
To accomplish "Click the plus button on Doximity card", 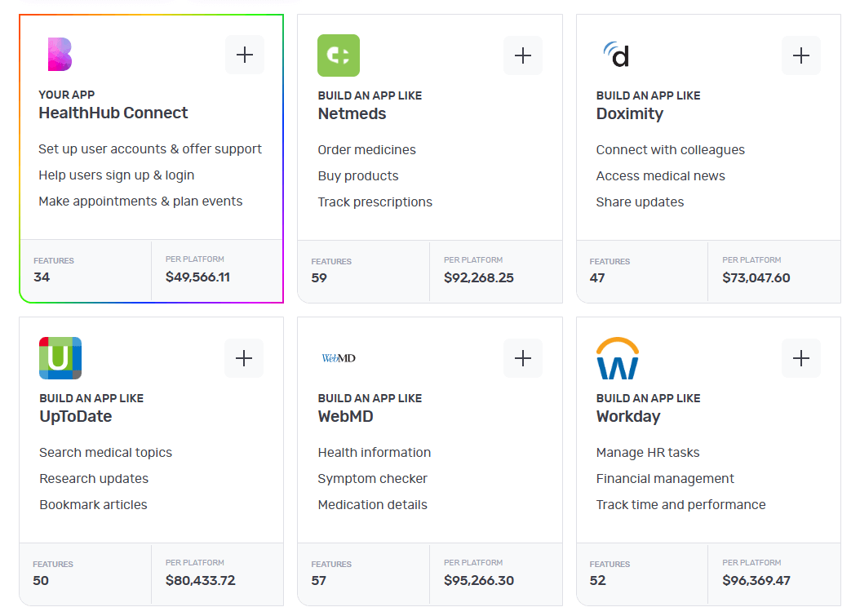I will pos(800,55).
